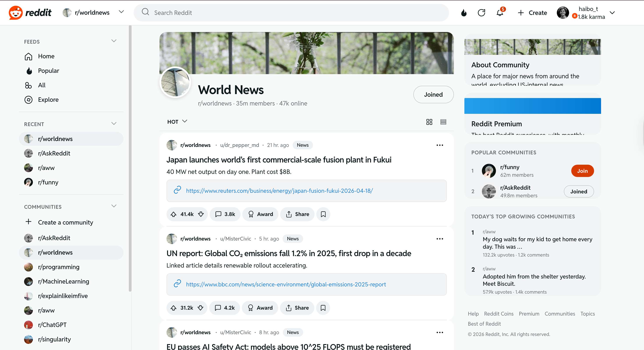Image resolution: width=644 pixels, height=350 pixels.
Task: Open r/funny under Recent
Action: point(71,182)
